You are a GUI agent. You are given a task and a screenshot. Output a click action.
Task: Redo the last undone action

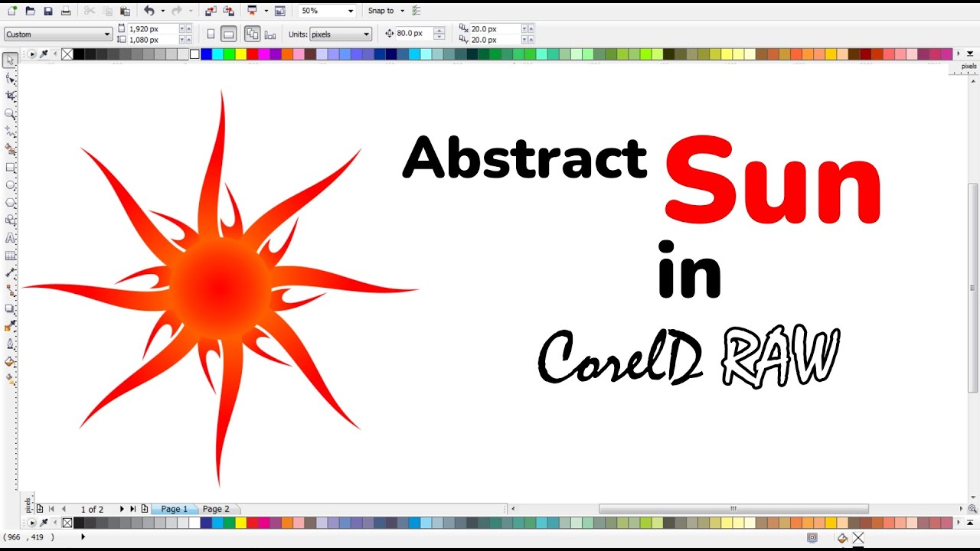[177, 11]
